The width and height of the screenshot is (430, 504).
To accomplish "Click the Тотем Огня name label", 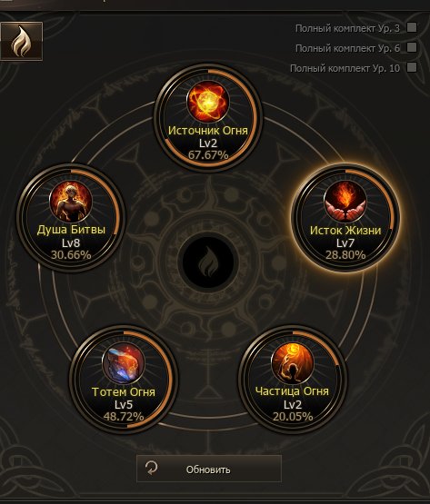I will [x=124, y=391].
